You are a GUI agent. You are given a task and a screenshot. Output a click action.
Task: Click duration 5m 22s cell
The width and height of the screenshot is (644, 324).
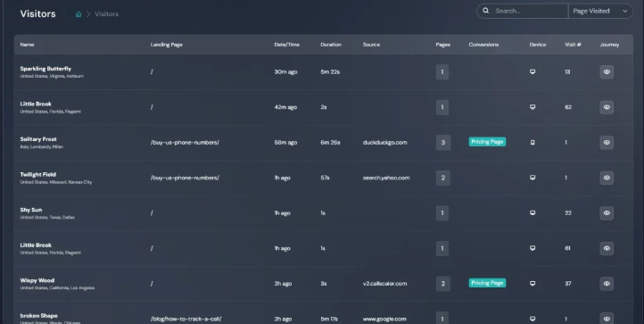[x=330, y=72]
